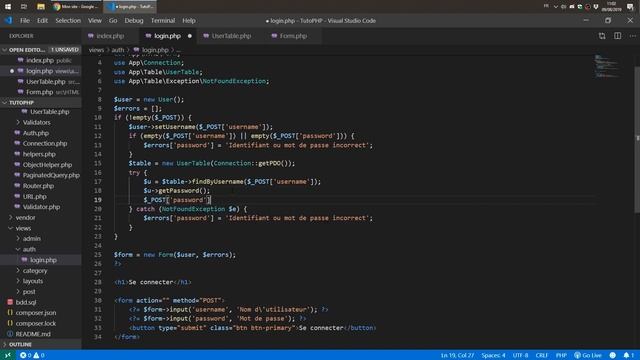This screenshot has width=640, height=360.
Task: Expand the post folder
Action: click(x=29, y=292)
